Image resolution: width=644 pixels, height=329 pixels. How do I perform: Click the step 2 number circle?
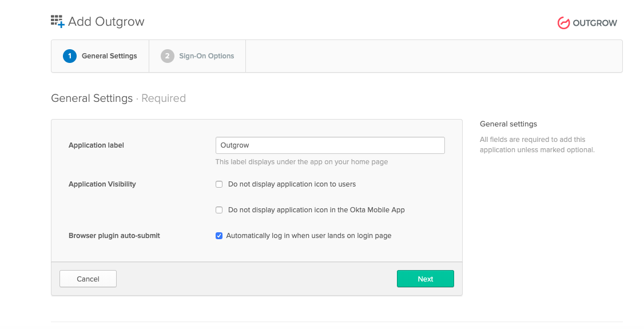coord(167,56)
